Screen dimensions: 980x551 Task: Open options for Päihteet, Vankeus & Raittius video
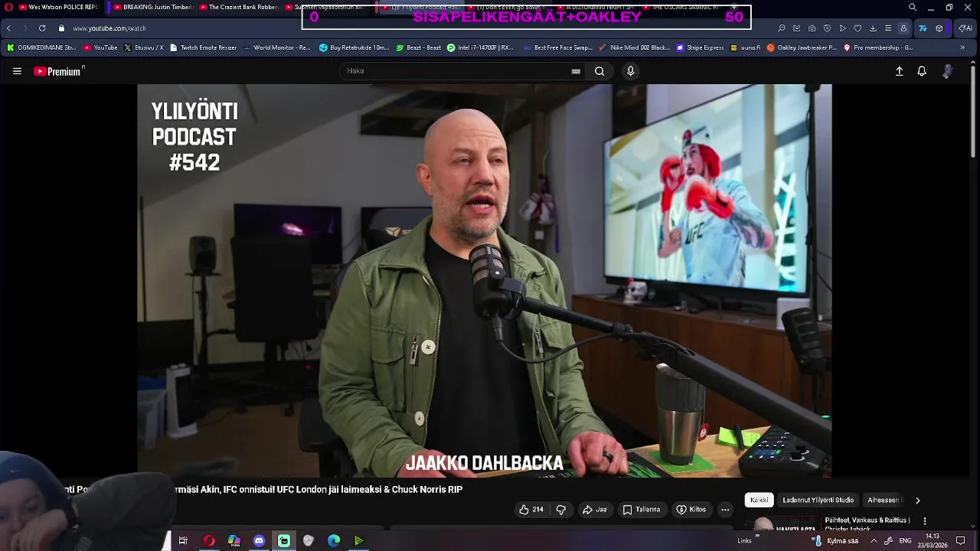coord(925,521)
